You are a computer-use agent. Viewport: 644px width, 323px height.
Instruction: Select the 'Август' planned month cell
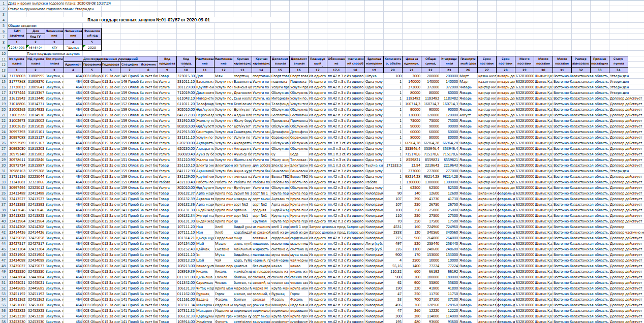468,114
